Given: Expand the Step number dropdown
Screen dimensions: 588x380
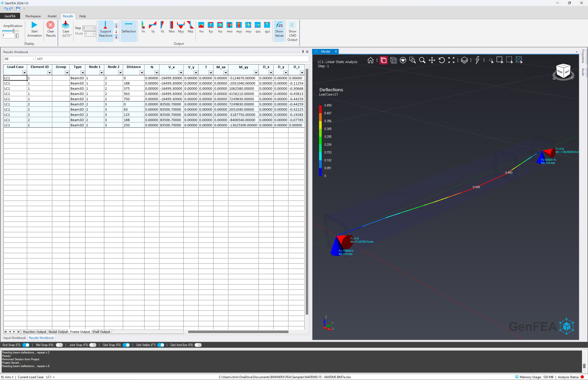Looking at the screenshot, I should pyautogui.click(x=93, y=28).
